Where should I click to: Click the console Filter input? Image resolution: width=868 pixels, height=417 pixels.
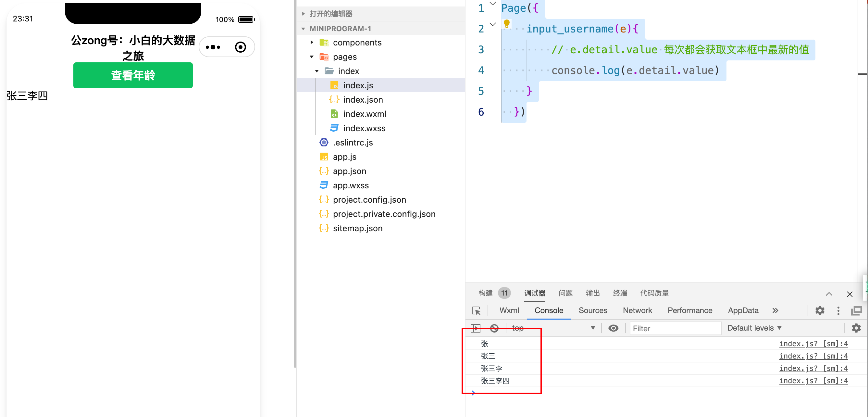(x=676, y=328)
